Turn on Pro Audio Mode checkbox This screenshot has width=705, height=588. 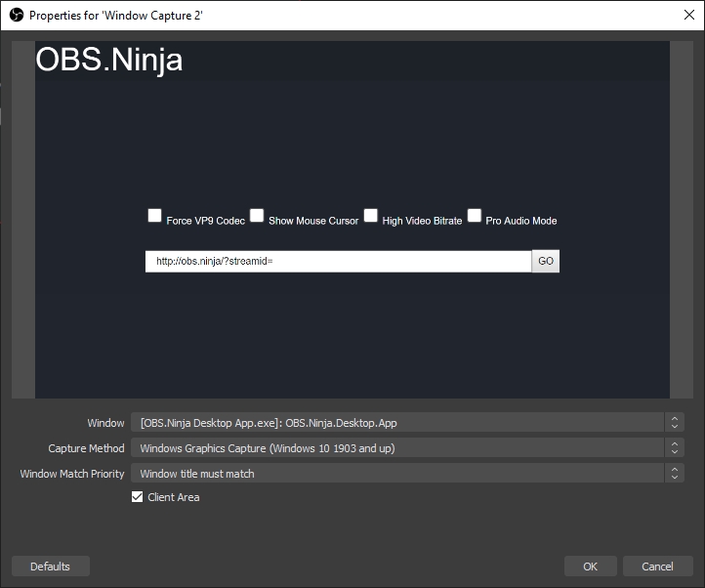475,216
